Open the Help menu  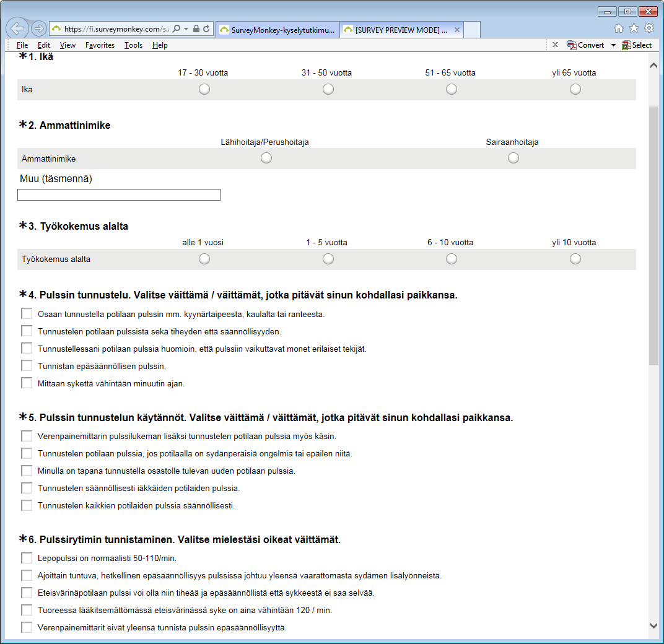coord(160,45)
